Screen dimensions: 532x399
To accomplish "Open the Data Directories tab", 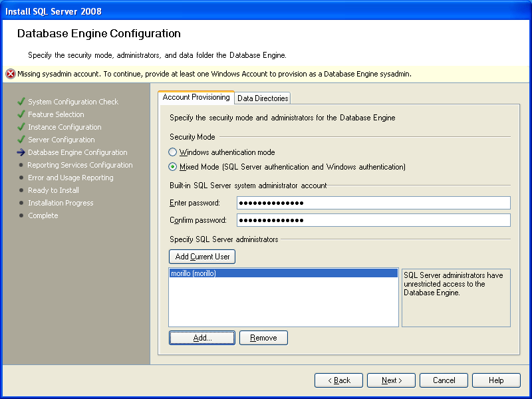I will point(263,98).
